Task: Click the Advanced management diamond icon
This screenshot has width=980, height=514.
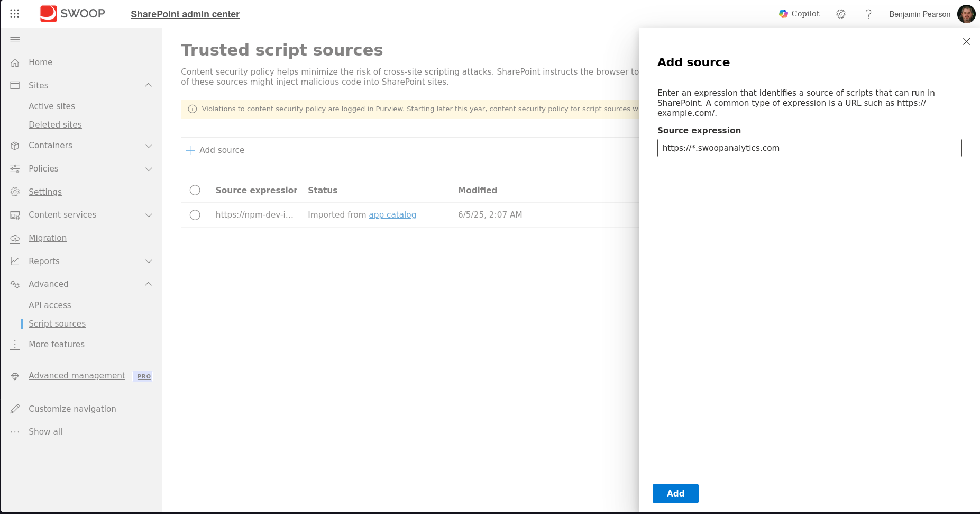Action: pyautogui.click(x=15, y=376)
